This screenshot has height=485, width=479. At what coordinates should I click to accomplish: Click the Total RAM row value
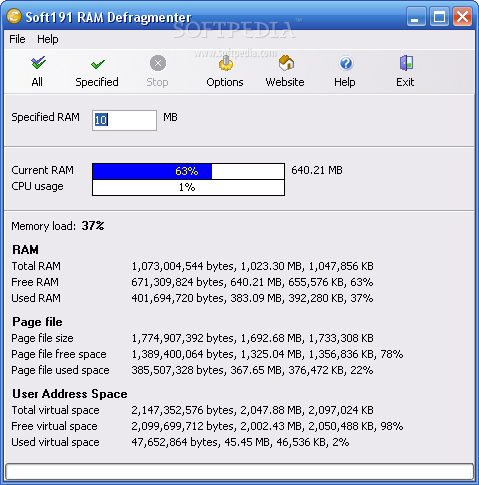(252, 266)
